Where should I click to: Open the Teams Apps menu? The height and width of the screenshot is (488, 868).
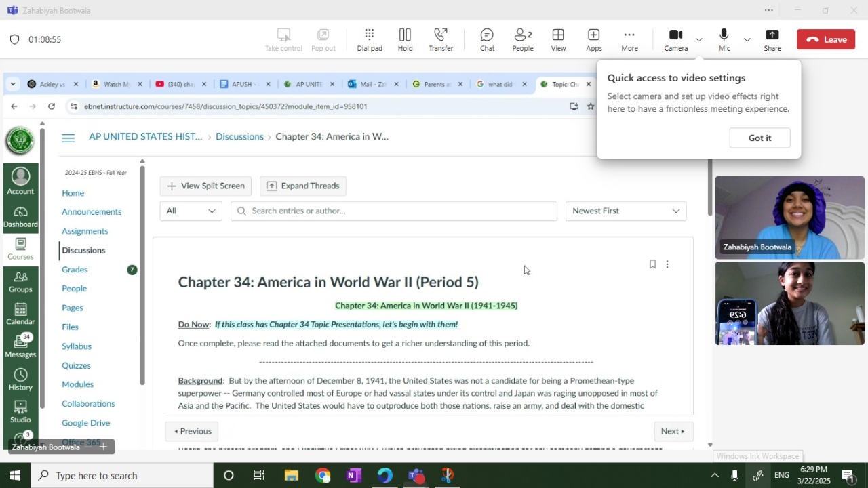click(594, 40)
